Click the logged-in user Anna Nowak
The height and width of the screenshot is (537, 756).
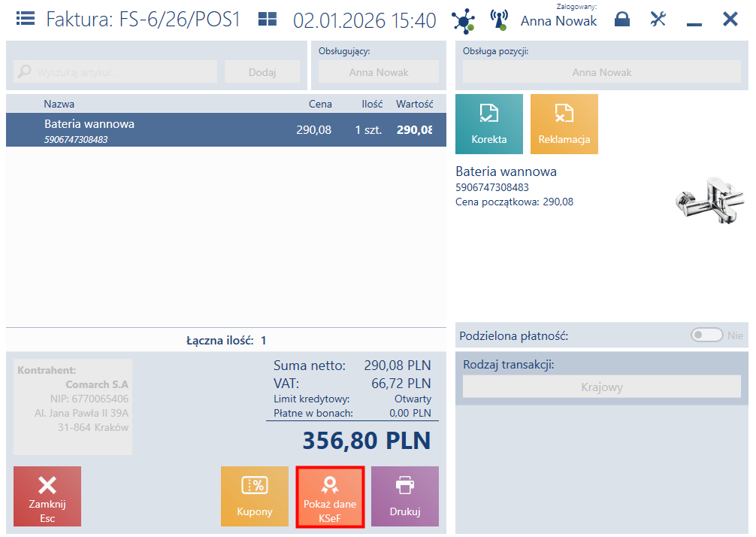[x=558, y=21]
